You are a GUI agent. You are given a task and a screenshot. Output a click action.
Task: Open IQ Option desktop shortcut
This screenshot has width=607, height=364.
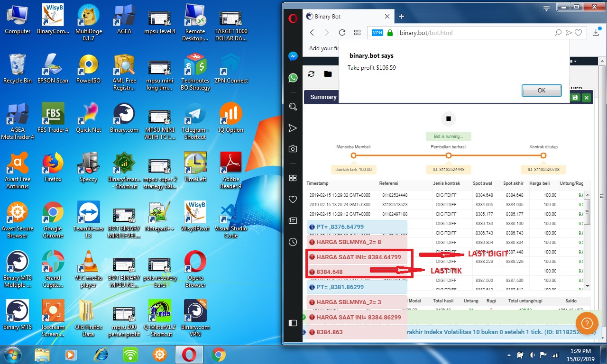231,118
